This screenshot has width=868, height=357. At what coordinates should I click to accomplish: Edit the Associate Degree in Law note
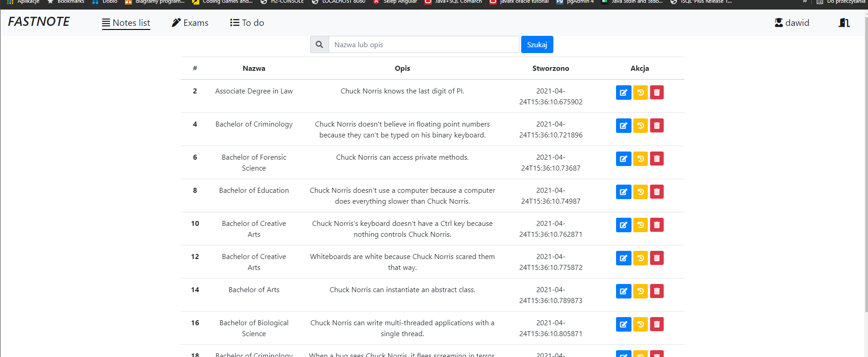623,93
